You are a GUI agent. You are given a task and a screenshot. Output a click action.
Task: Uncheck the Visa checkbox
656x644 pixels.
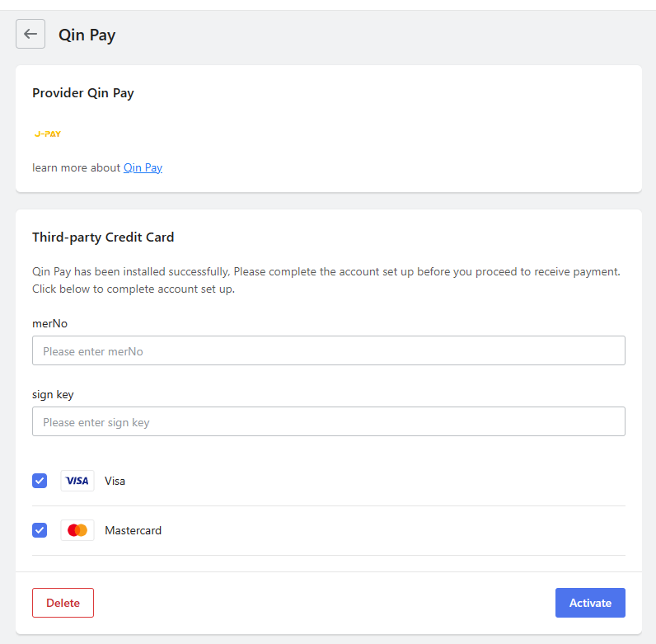coord(40,481)
